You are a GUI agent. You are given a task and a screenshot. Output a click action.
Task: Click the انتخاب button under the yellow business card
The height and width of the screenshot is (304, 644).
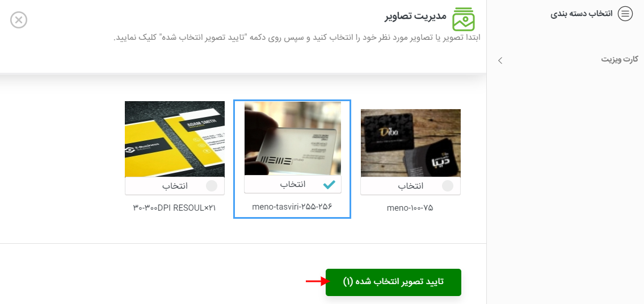point(175,186)
